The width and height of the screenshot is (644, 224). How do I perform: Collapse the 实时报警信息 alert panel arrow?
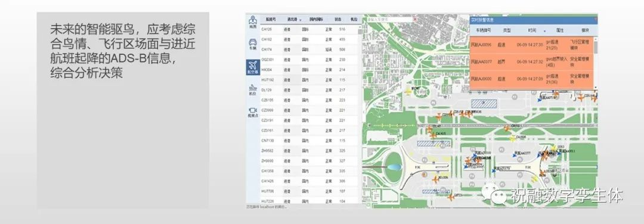click(596, 19)
